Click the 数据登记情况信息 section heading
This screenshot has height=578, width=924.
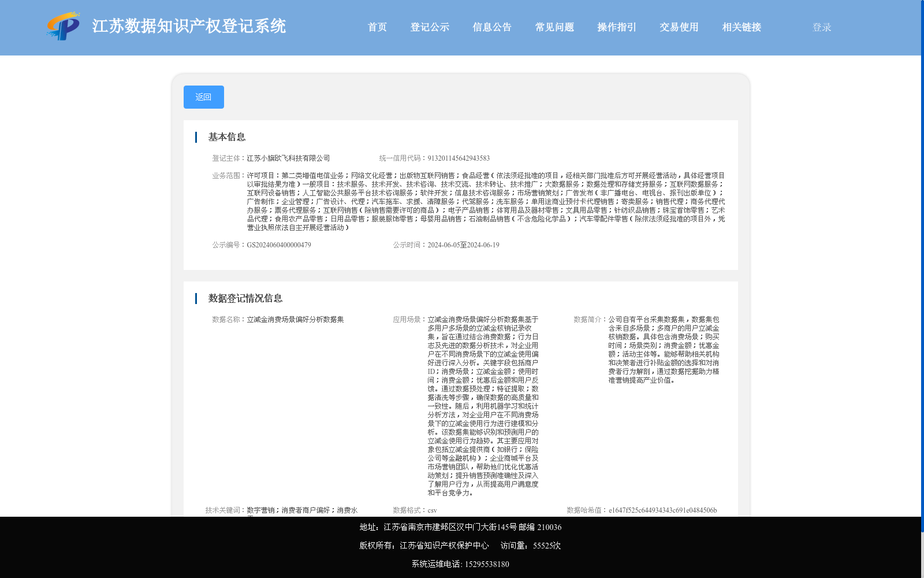click(245, 298)
